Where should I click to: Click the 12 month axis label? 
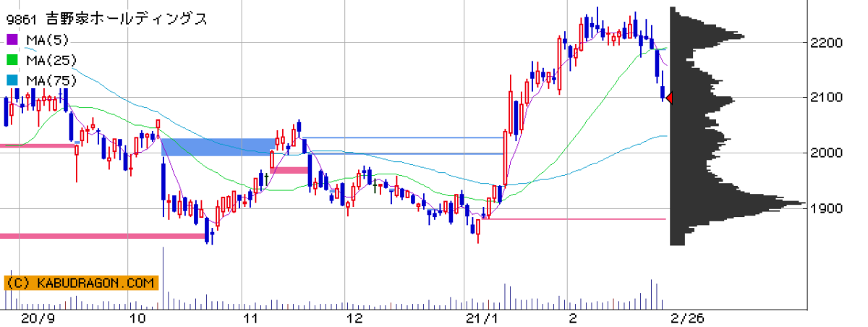point(354,318)
